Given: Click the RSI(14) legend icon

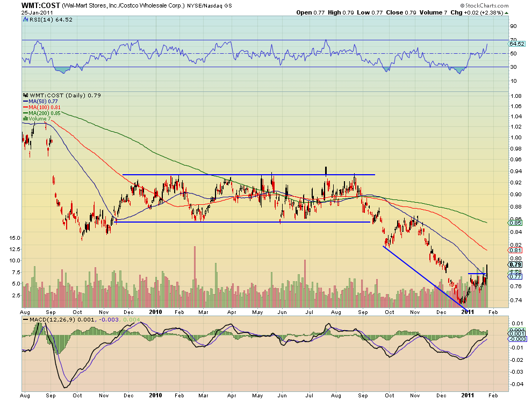Looking at the screenshot, I should point(25,20).
